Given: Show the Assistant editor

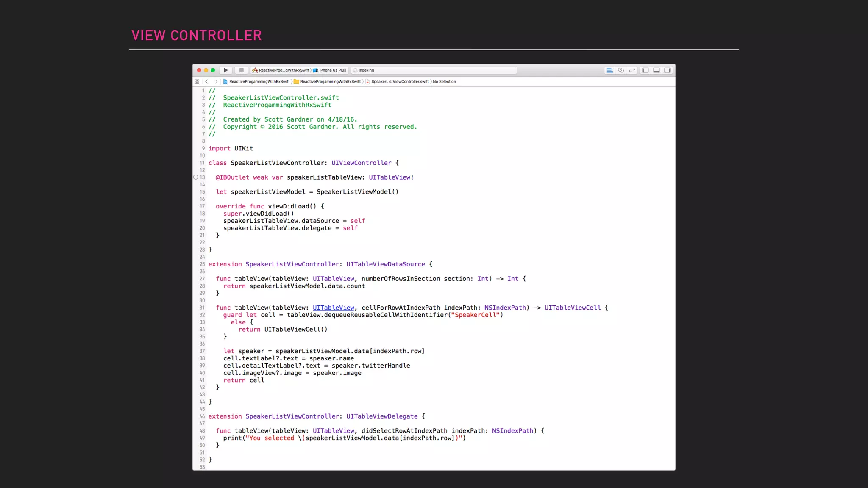Looking at the screenshot, I should (620, 70).
